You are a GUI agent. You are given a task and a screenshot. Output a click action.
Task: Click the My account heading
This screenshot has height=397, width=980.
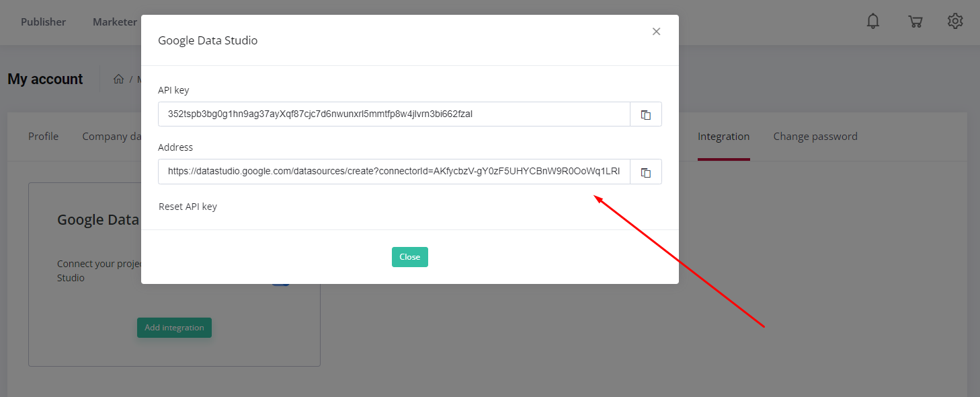pyautogui.click(x=45, y=79)
